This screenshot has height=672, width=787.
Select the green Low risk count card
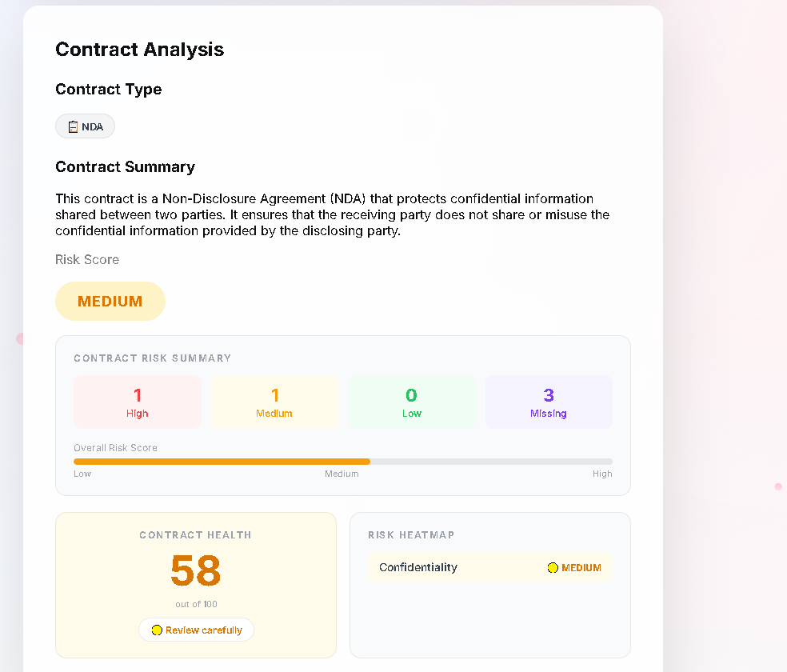[411, 402]
